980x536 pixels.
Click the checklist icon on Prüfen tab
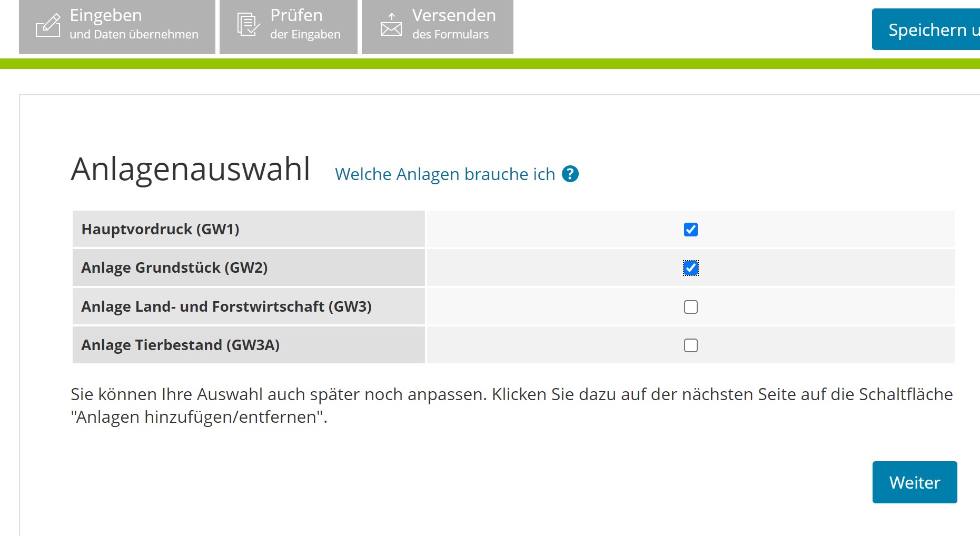[x=248, y=25]
